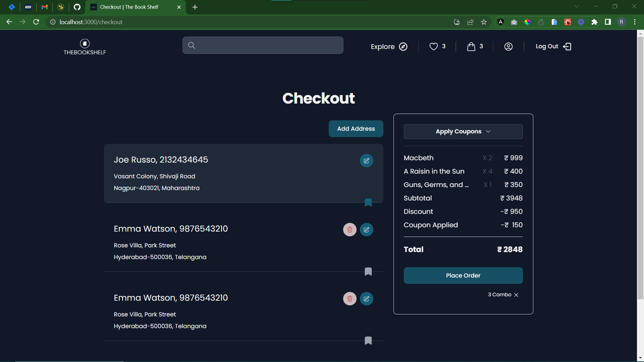The width and height of the screenshot is (644, 362).
Task: Open the wishlist heart icon
Action: [x=434, y=47]
